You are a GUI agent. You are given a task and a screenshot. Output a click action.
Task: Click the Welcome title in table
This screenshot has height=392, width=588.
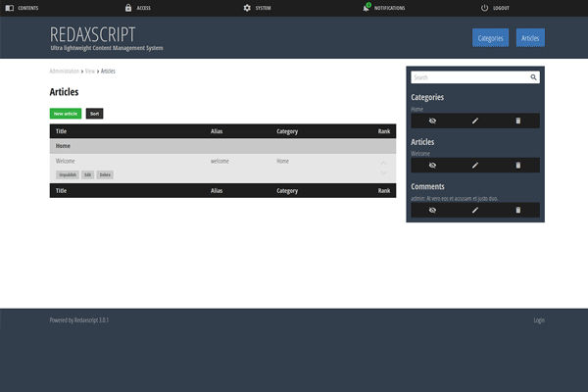click(x=66, y=161)
